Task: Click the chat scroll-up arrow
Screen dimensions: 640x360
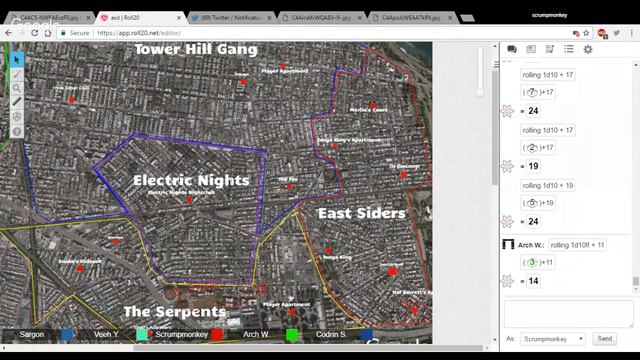Action: (636, 65)
